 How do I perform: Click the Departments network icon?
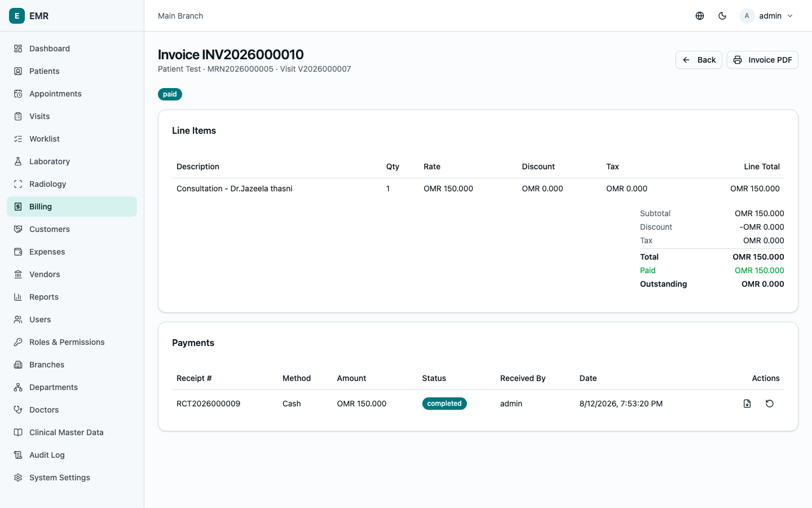click(18, 387)
